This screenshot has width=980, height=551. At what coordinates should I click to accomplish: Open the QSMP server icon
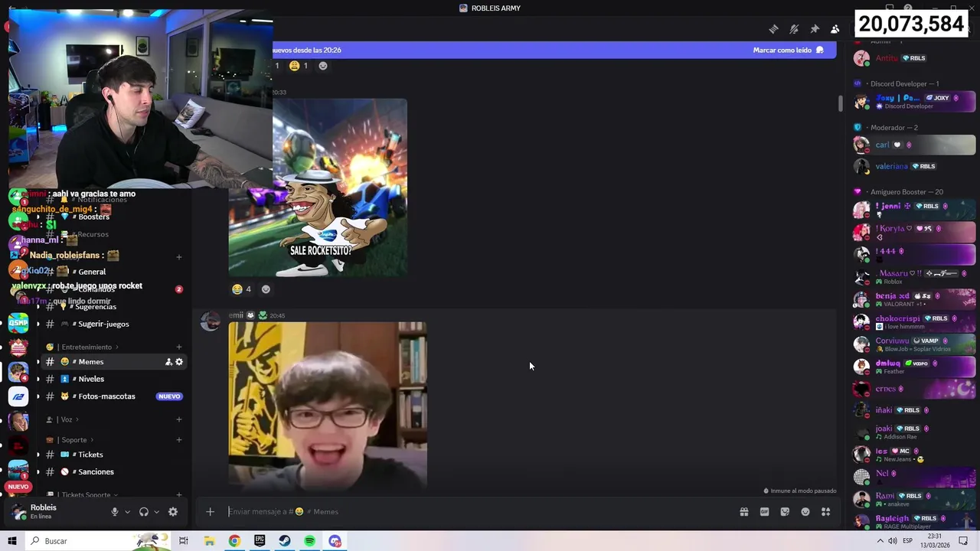(x=18, y=322)
